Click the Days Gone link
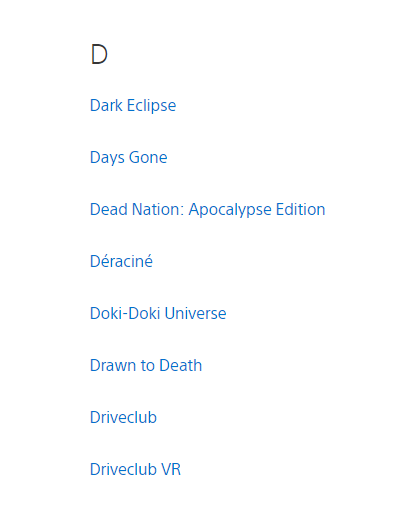Image resolution: width=413 pixels, height=508 pixels. tap(128, 158)
